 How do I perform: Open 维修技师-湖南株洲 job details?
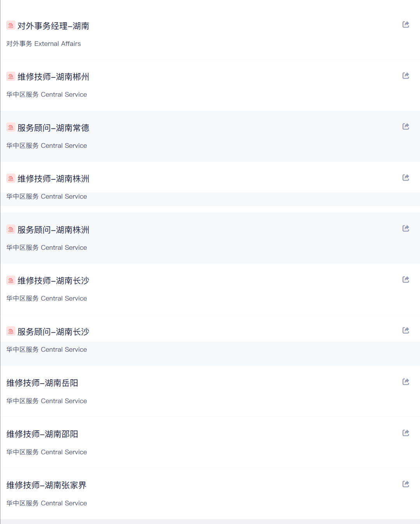[x=53, y=179]
